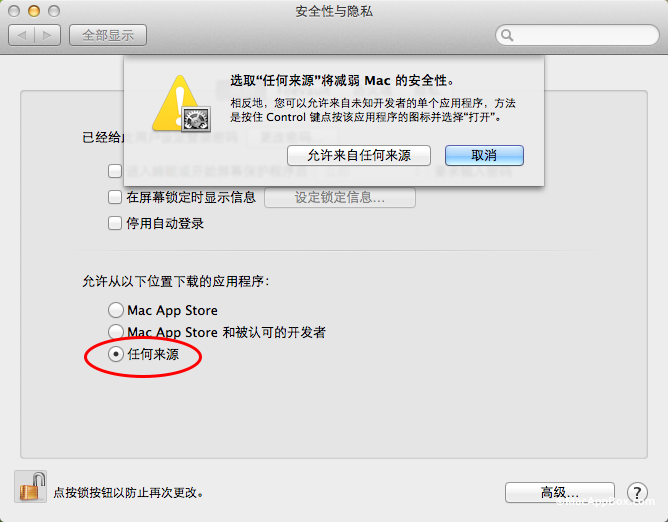Click the unlocked padlock icon
This screenshot has width=668, height=522.
[31, 487]
